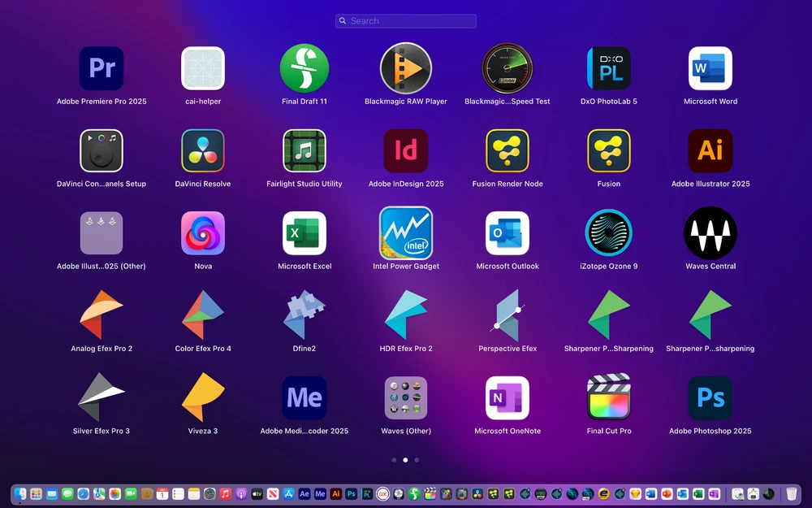812x508 pixels.
Task: Open Blackmagic RAW Player
Action: (406, 68)
